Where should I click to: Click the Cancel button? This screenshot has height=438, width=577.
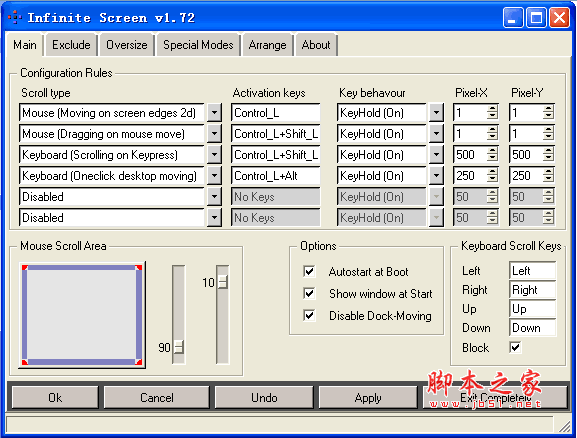(157, 398)
